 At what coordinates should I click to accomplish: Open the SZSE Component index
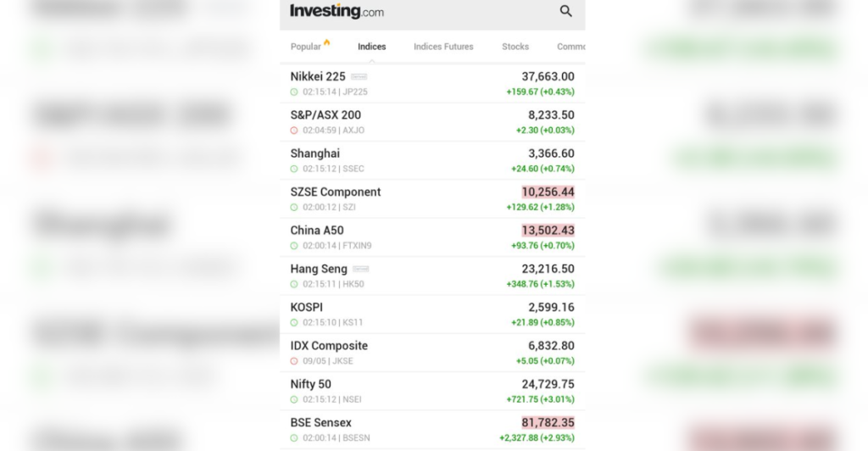[x=432, y=199]
